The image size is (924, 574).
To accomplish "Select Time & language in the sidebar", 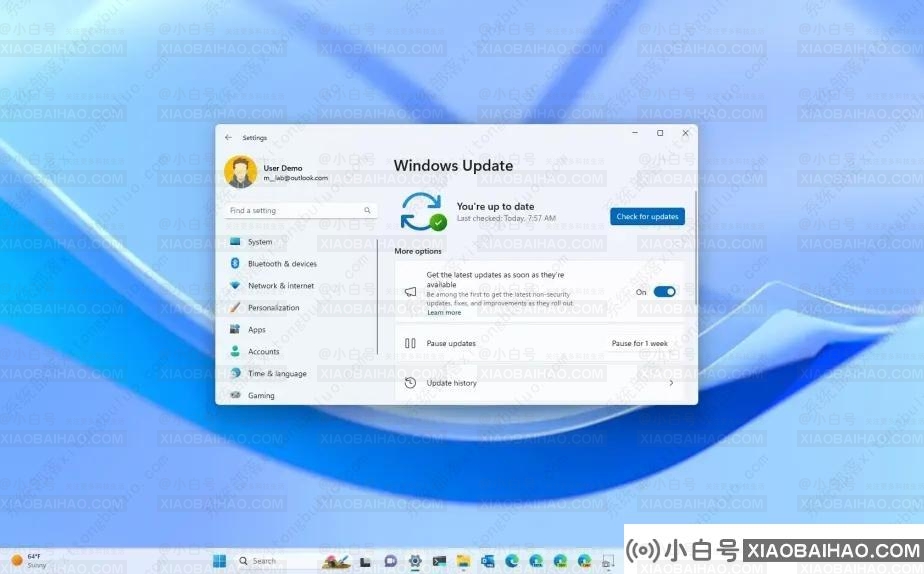I will coord(277,374).
